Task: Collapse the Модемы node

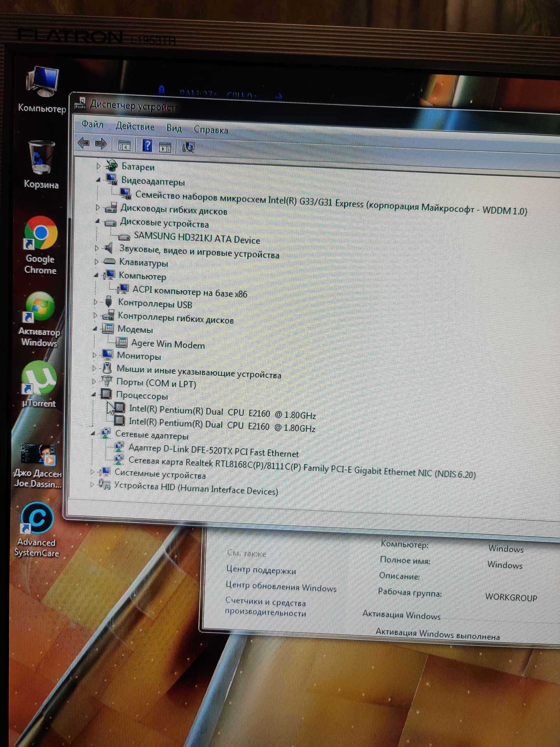Action: click(x=95, y=328)
